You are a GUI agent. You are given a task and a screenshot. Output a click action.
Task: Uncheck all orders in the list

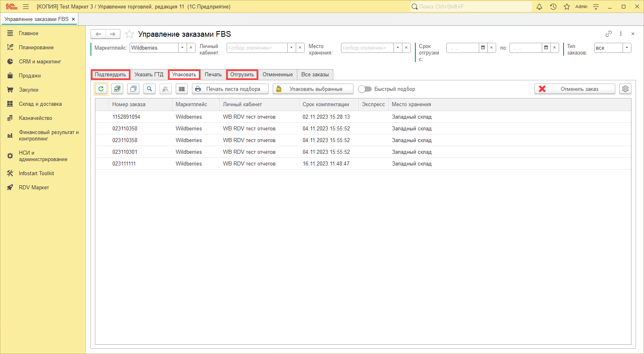[133, 89]
